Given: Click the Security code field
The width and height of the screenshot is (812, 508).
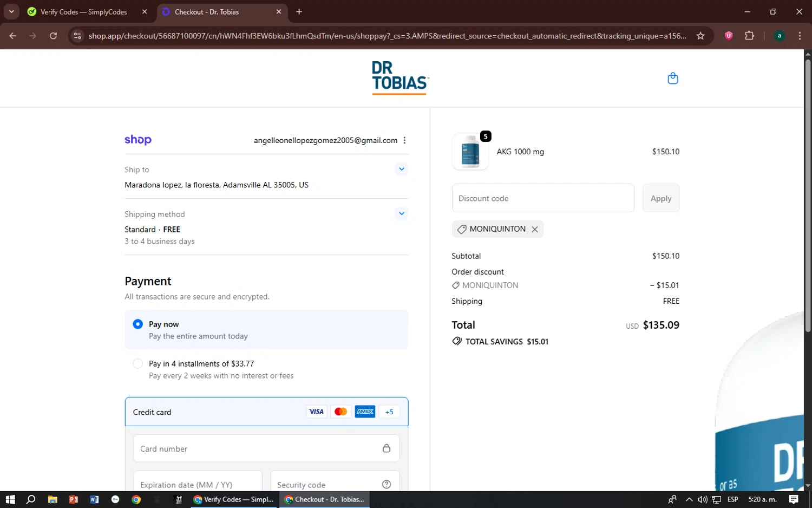Looking at the screenshot, I should click(335, 481).
